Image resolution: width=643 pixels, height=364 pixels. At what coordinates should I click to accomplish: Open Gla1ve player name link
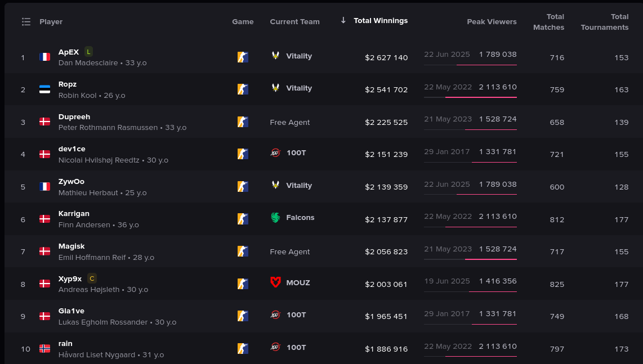[x=72, y=311]
